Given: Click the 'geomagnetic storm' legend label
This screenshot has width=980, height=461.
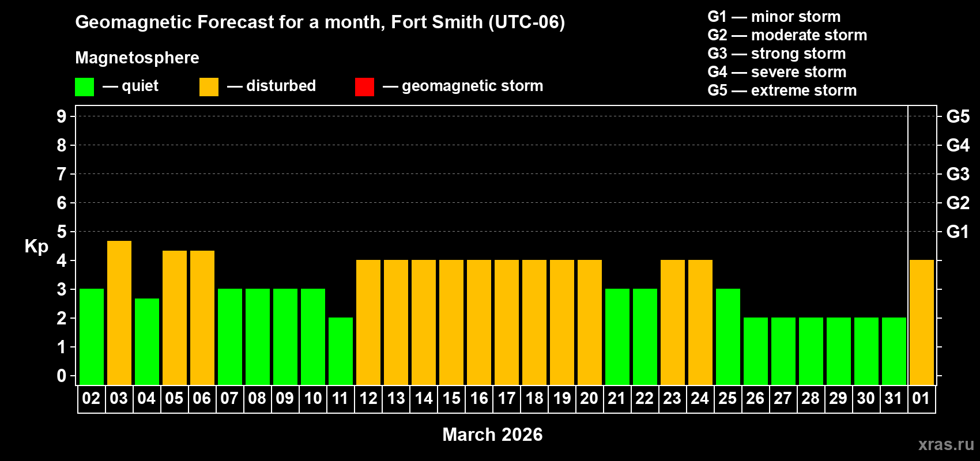Looking at the screenshot, I should pyautogui.click(x=472, y=86).
